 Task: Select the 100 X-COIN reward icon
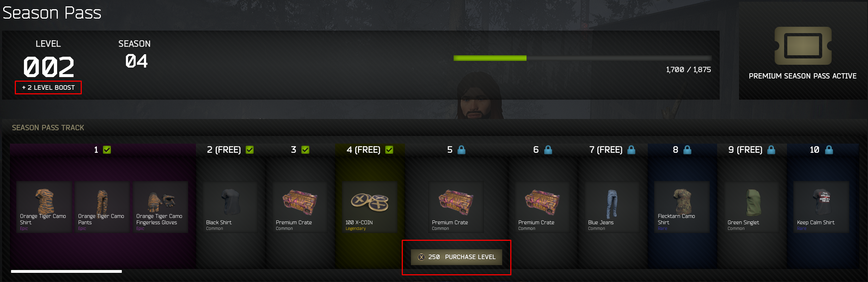coord(369,202)
